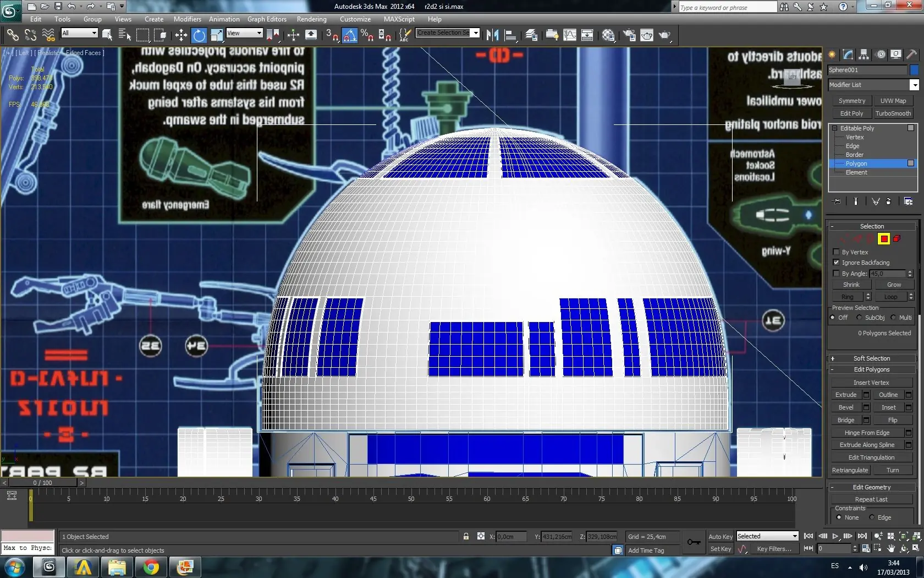Open the Utilities command panel tab
This screenshot has height=578, width=924.
912,54
